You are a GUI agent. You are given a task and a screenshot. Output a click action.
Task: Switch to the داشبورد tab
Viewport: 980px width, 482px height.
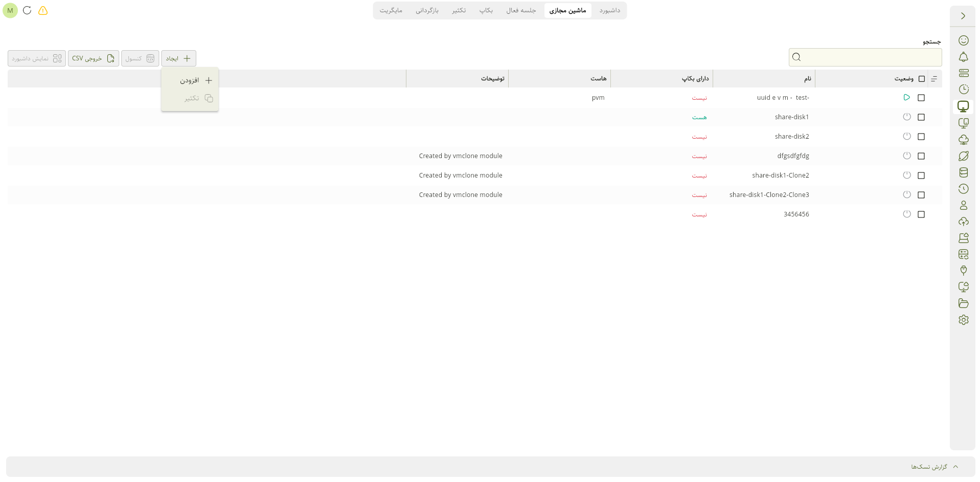[609, 10]
